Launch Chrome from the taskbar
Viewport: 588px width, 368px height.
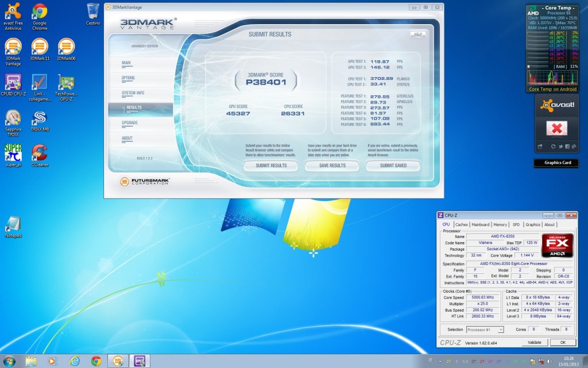pyautogui.click(x=96, y=361)
